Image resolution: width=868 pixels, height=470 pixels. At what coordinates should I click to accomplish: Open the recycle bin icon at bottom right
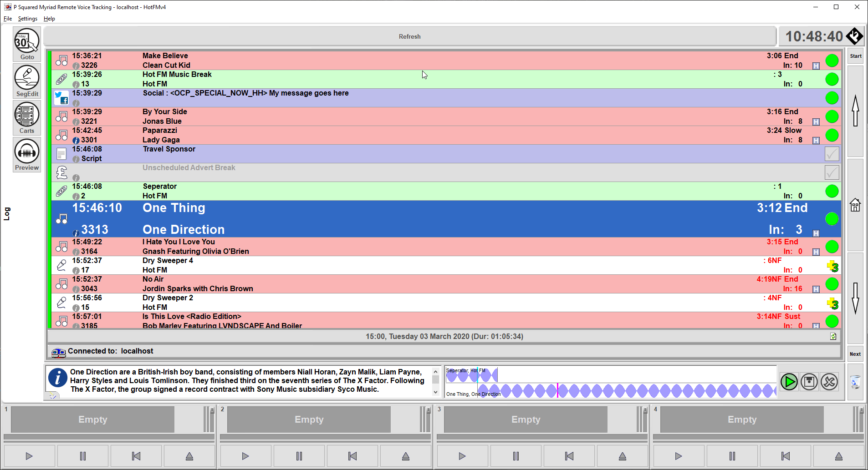coord(855,382)
